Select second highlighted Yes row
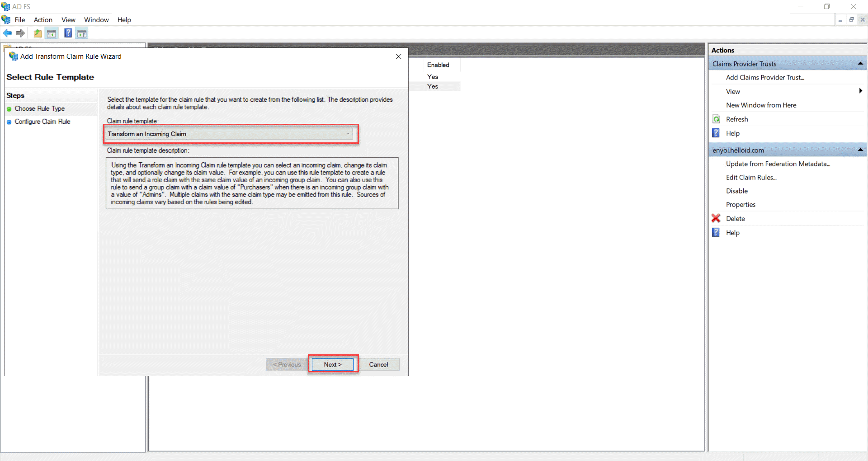The image size is (868, 461). pos(433,86)
